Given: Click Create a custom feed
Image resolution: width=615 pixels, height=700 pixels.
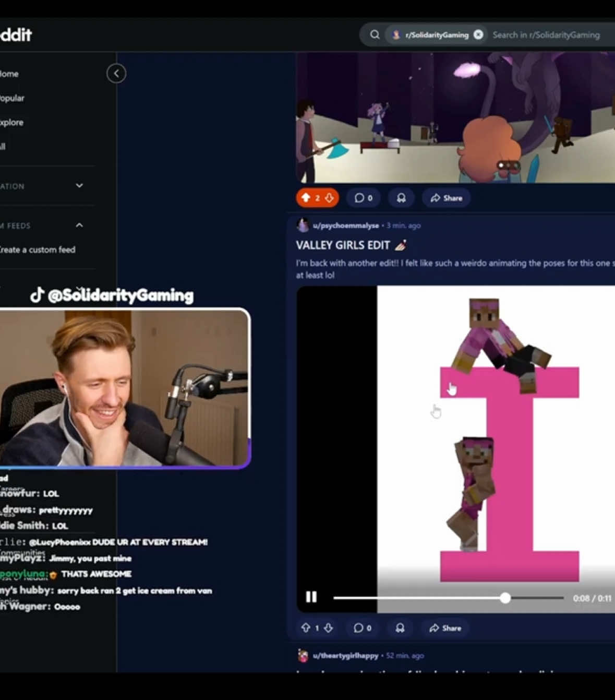Looking at the screenshot, I should click(37, 250).
